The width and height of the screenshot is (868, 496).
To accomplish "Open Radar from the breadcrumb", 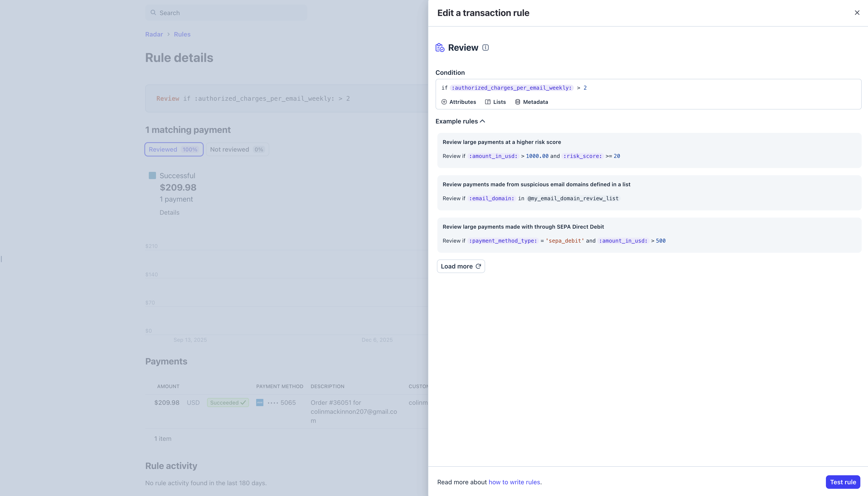I will pos(154,34).
